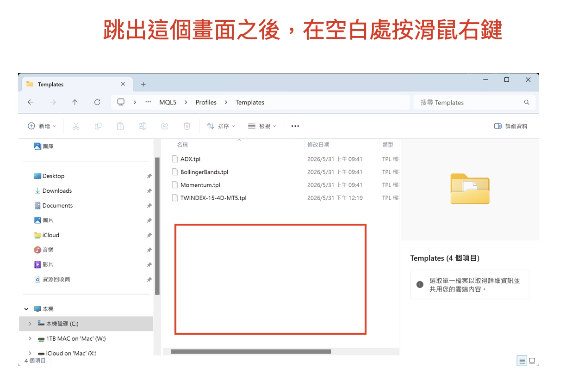The height and width of the screenshot is (392, 572).
Task: Open Downloads in the sidebar
Action: (x=53, y=191)
